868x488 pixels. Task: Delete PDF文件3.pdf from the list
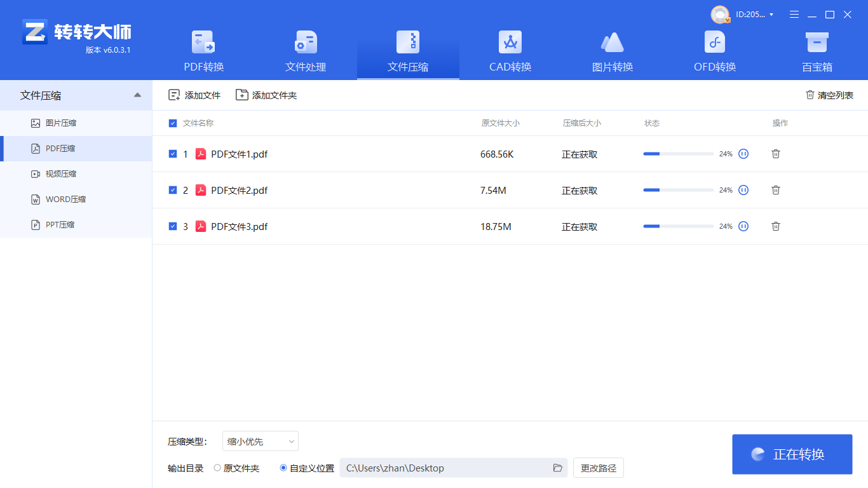pyautogui.click(x=776, y=226)
